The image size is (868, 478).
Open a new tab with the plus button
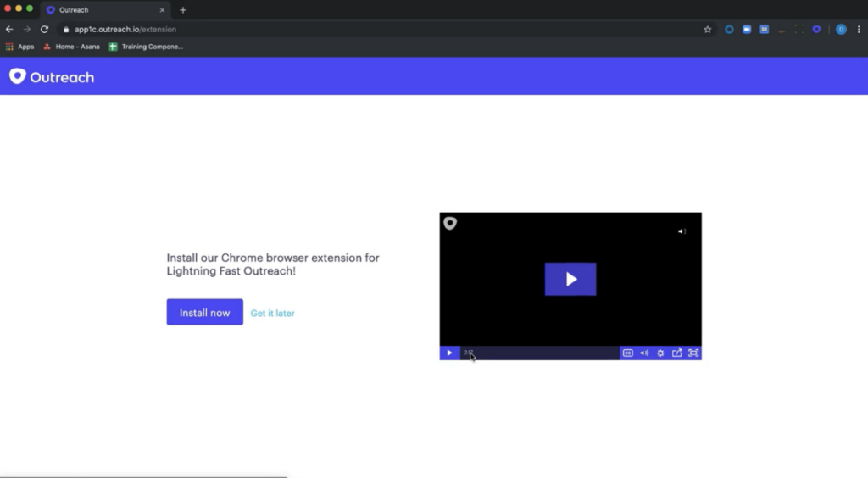click(183, 10)
